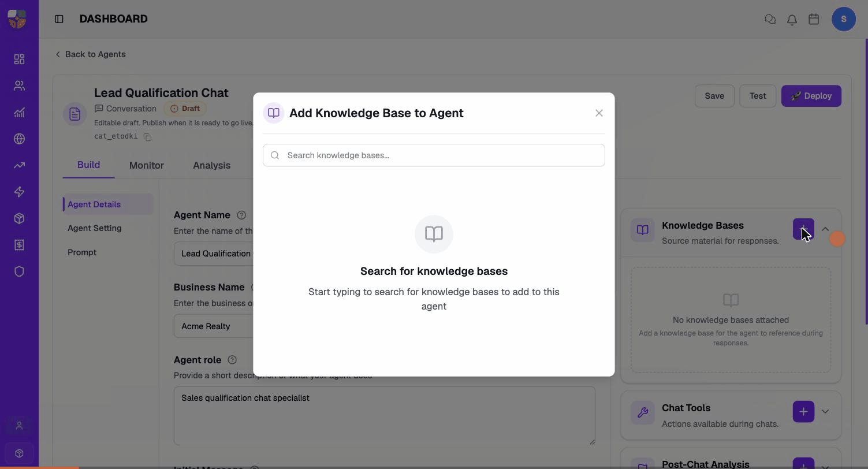Click the Add Knowledge Base to Agent title
Viewport: 868px width, 469px height.
(x=376, y=113)
